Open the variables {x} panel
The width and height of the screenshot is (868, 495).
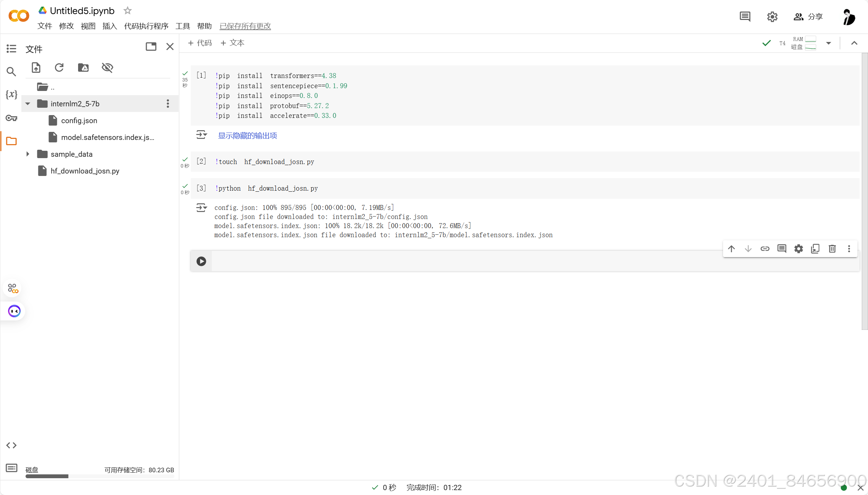click(x=11, y=94)
